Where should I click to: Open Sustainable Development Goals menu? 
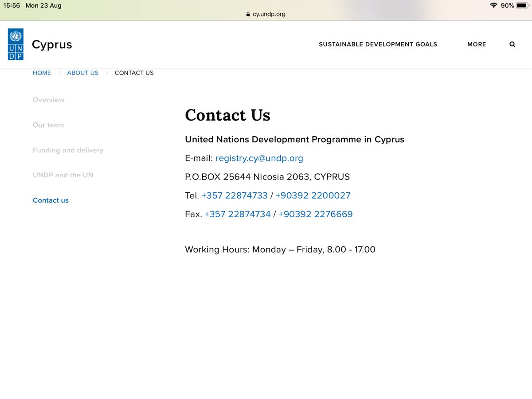tap(378, 44)
